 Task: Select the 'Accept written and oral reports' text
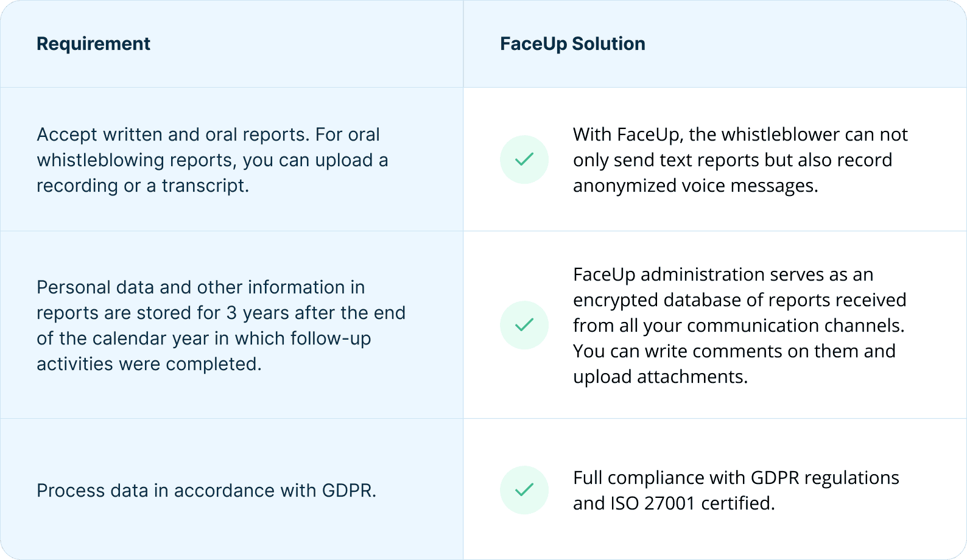(x=208, y=135)
